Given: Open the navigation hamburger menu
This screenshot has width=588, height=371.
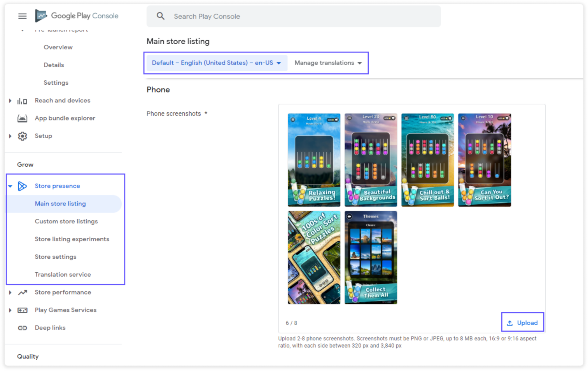Looking at the screenshot, I should coord(22,16).
